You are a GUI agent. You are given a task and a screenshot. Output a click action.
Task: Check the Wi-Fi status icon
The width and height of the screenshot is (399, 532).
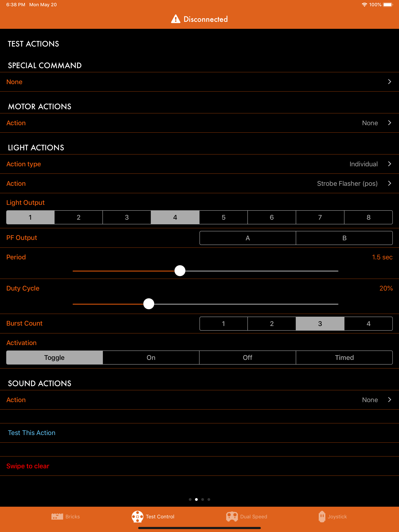click(364, 4)
